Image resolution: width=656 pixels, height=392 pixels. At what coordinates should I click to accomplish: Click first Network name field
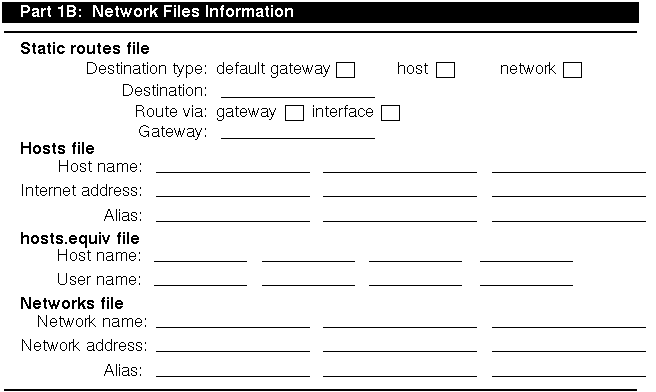coord(233,321)
